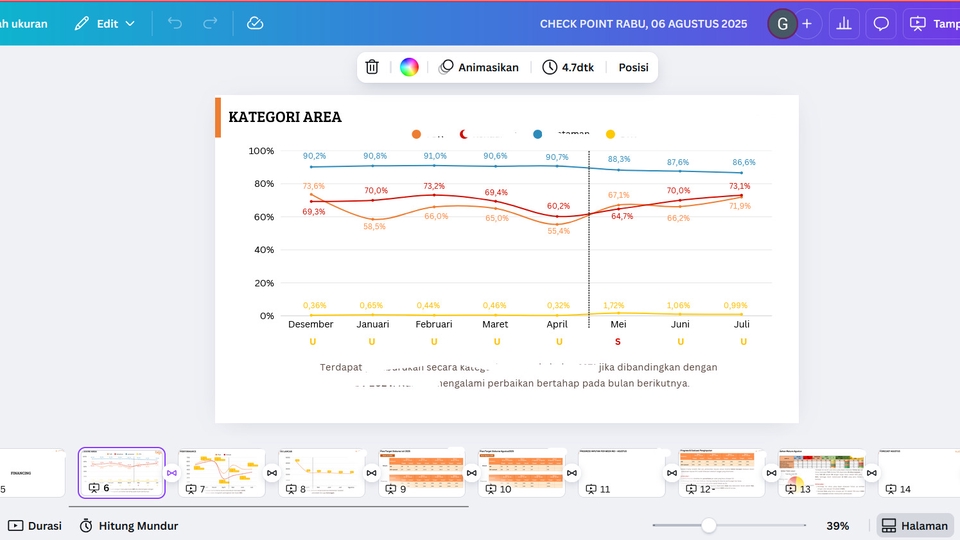Select slide 14 thumbnail
This screenshot has height=540, width=960.
[919, 473]
